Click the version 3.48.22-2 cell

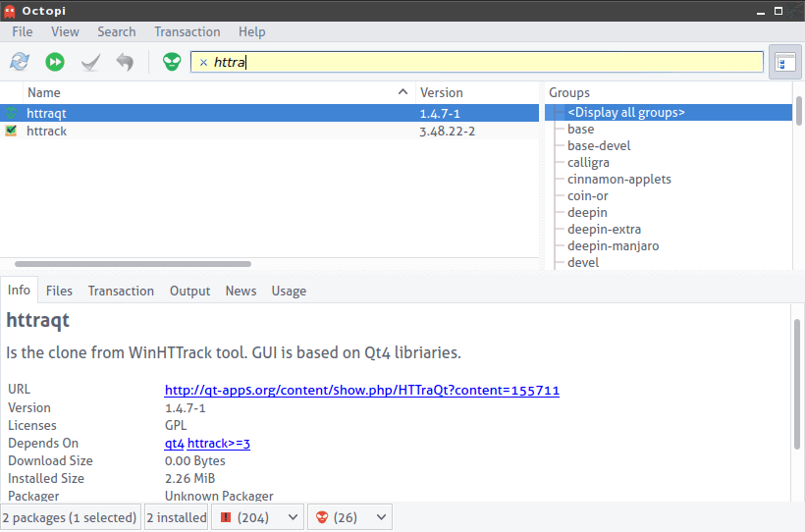(447, 131)
